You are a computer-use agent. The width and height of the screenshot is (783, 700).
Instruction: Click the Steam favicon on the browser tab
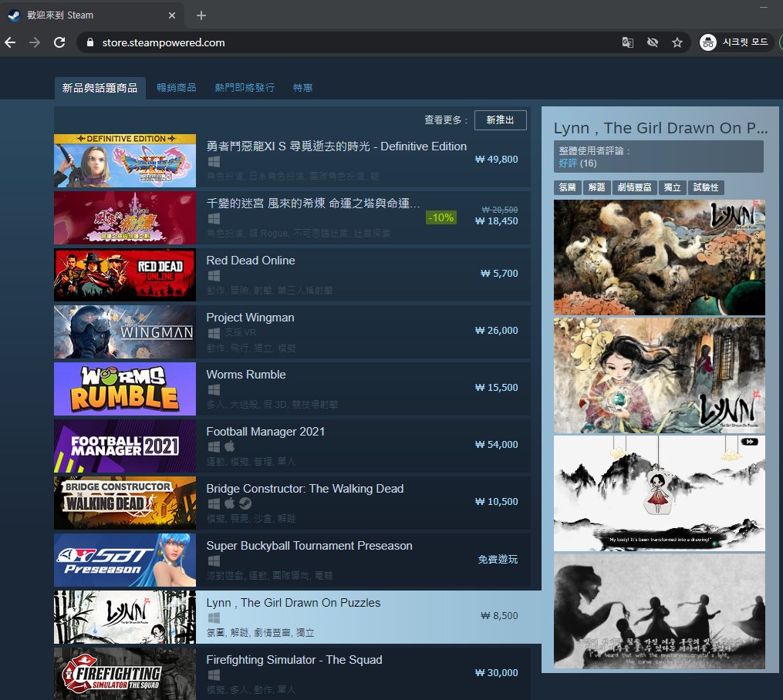(x=14, y=15)
